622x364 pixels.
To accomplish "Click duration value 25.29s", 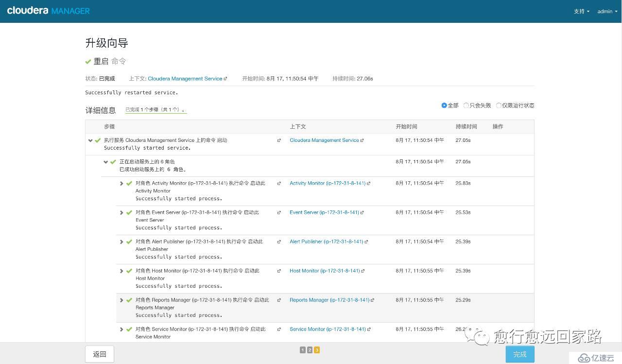I will tap(463, 300).
